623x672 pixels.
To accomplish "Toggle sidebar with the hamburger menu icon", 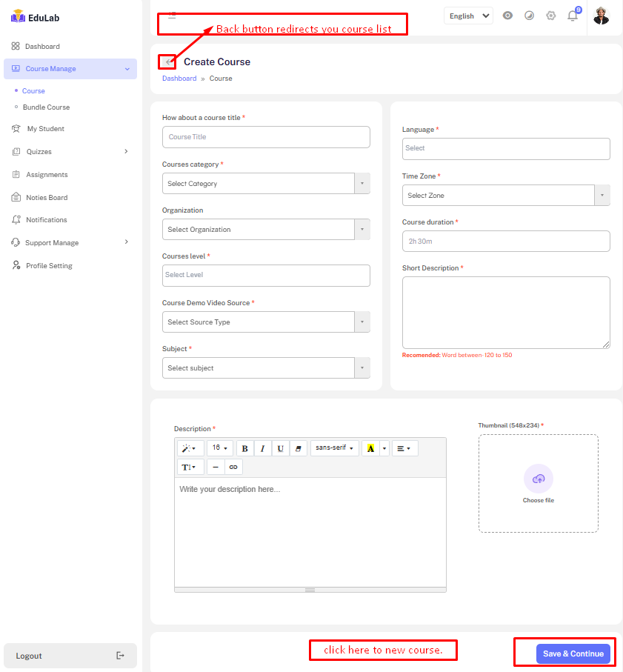I will click(172, 15).
